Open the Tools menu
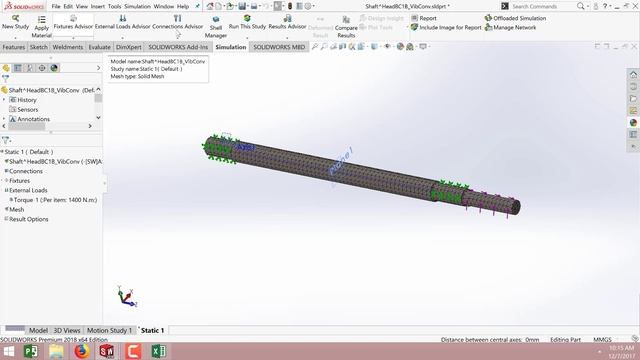 coord(114,7)
